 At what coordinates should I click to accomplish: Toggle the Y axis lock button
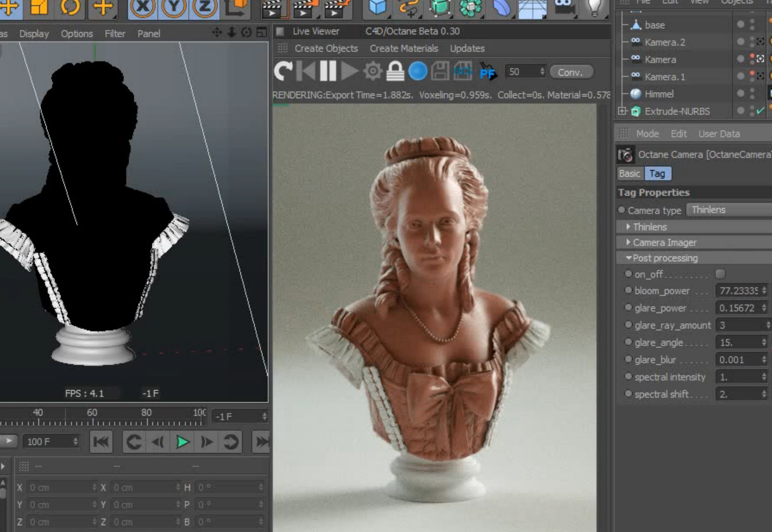click(173, 7)
